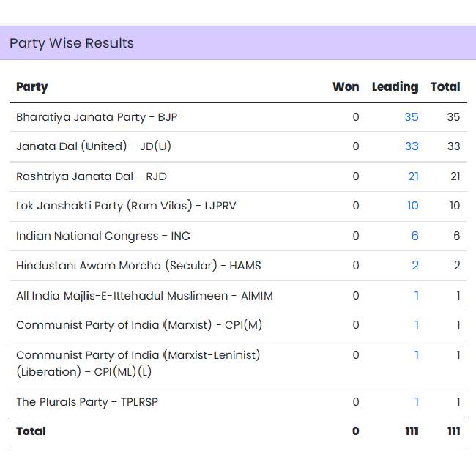Click the Total row label at bottom
Screen dimensions: 476x476
tap(31, 431)
